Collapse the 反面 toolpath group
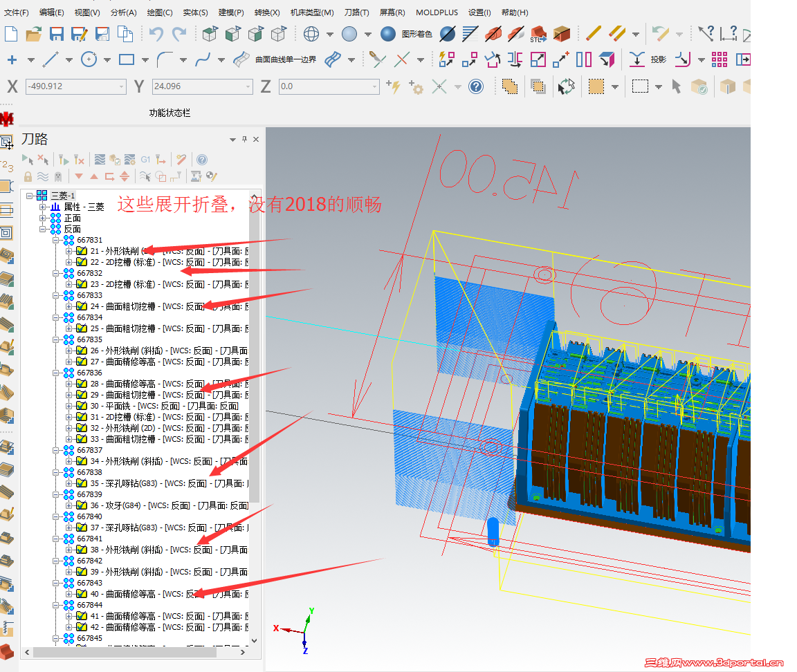 click(x=43, y=229)
